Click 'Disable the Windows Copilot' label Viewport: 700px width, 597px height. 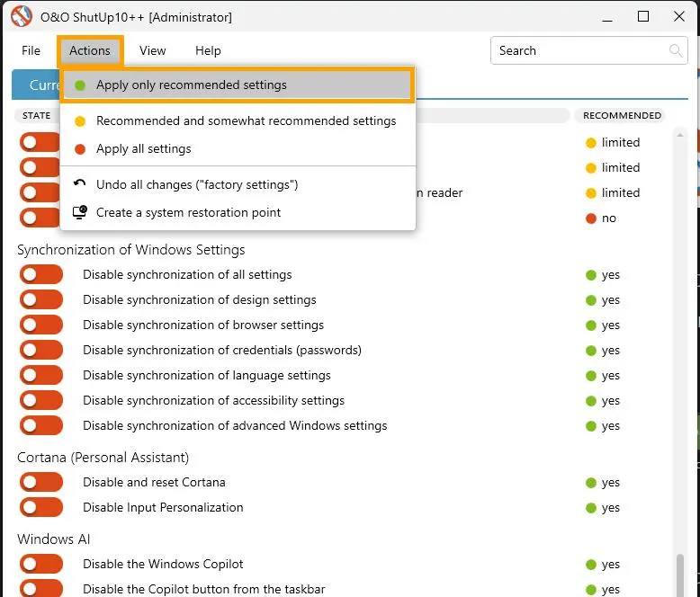click(163, 564)
